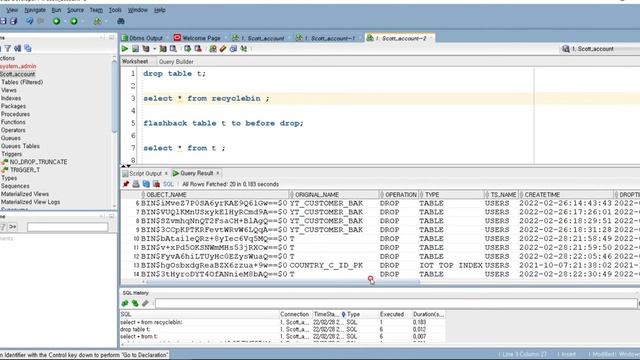
Task: Click the print icon in Query Result toolbar
Action: [x=136, y=184]
